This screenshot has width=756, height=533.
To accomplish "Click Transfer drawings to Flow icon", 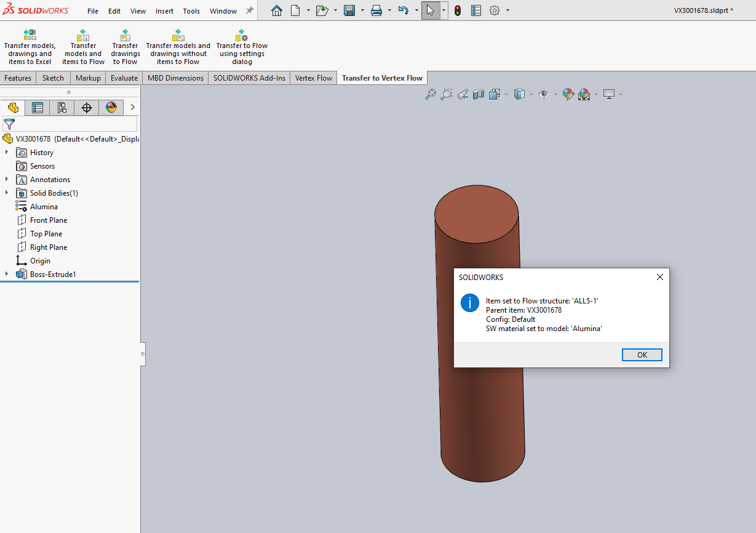I will point(125,36).
